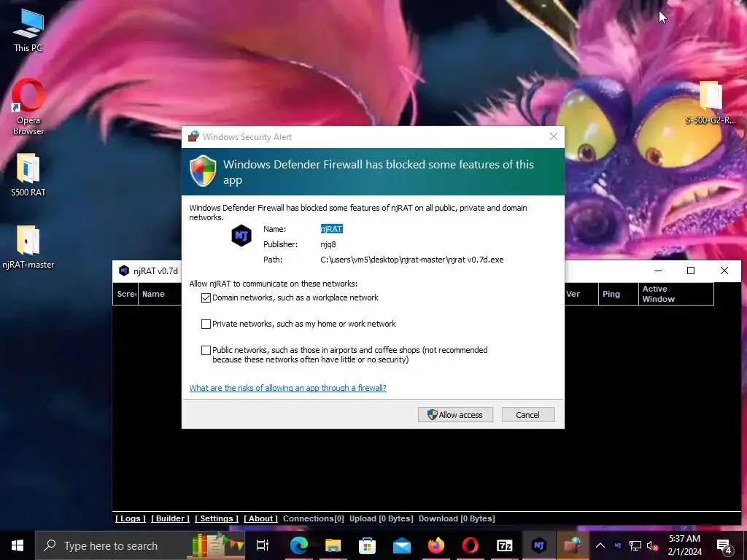Open the Opera Browser desktop shortcut
This screenshot has width=747, height=560.
28,107
